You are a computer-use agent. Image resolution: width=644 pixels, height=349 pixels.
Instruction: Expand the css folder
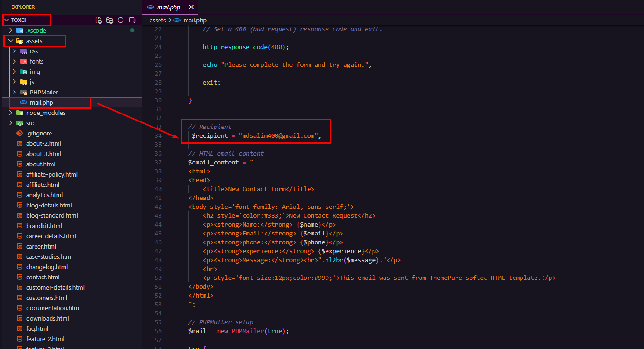(14, 51)
